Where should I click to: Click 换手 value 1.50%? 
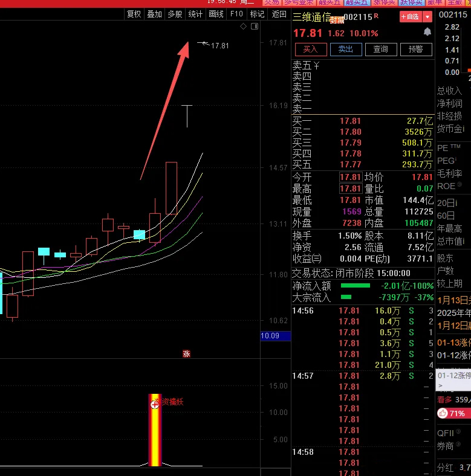[349, 236]
